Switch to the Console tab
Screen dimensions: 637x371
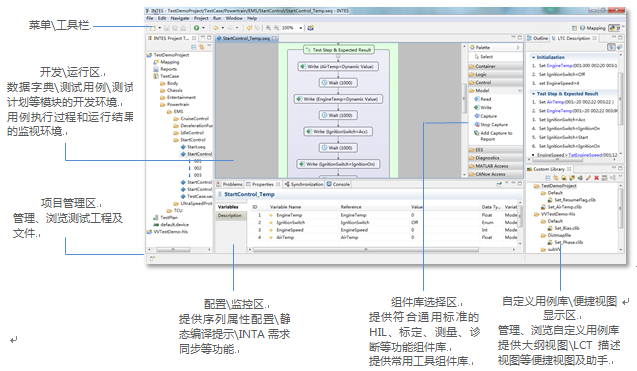click(338, 184)
